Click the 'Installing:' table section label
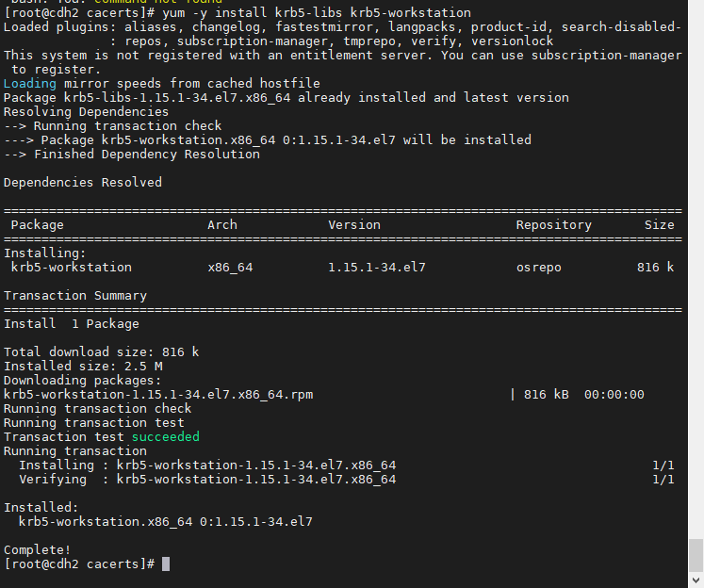The image size is (704, 588). (x=45, y=253)
